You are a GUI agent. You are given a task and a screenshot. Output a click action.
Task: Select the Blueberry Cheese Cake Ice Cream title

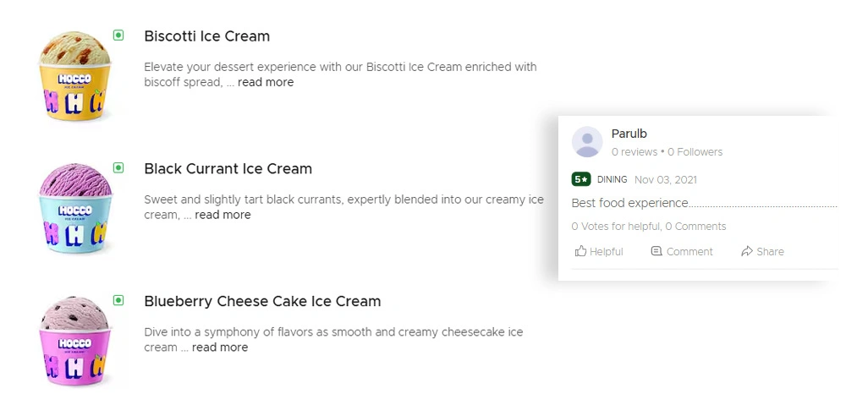tap(262, 302)
